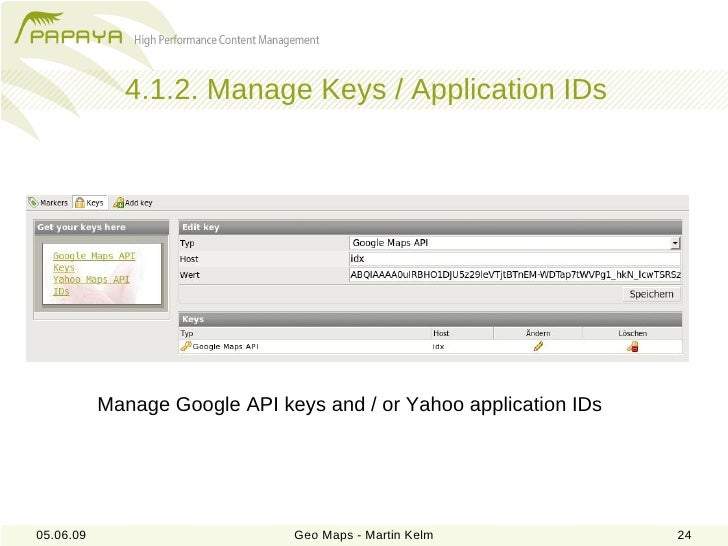The image size is (728, 546).
Task: Click the caption Manage Google API keys text
Action: pyautogui.click(x=350, y=404)
